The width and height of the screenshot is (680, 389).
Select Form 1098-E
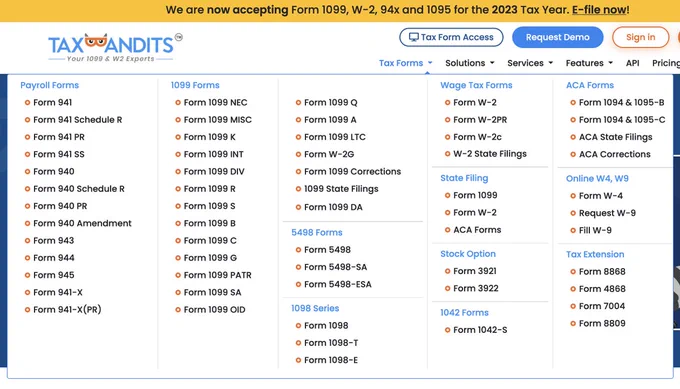click(x=331, y=360)
